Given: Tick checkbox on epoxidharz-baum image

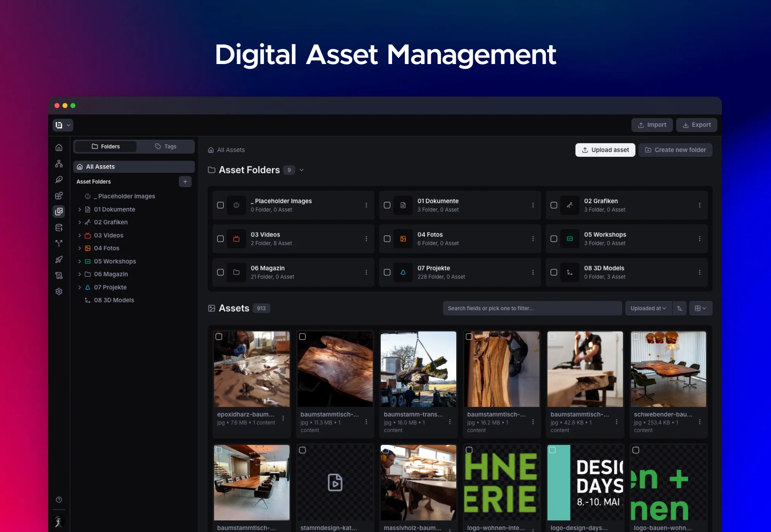Looking at the screenshot, I should (219, 336).
